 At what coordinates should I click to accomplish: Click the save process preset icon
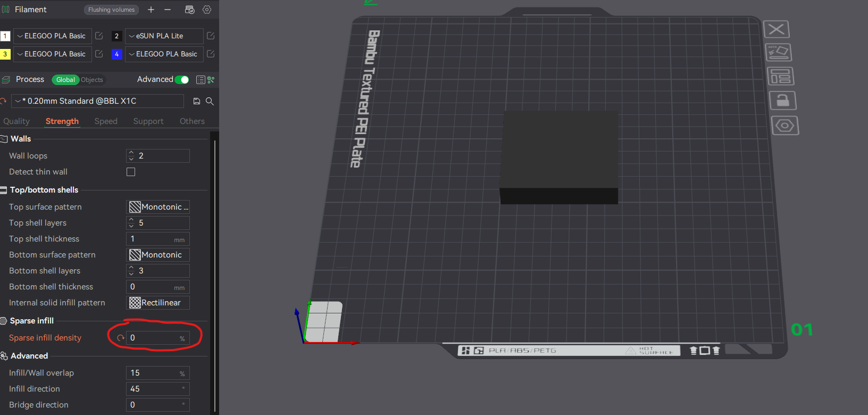[197, 101]
